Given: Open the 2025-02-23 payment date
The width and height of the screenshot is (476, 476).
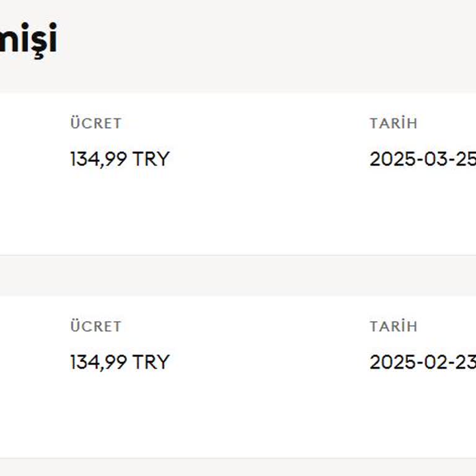Looking at the screenshot, I should (423, 362).
